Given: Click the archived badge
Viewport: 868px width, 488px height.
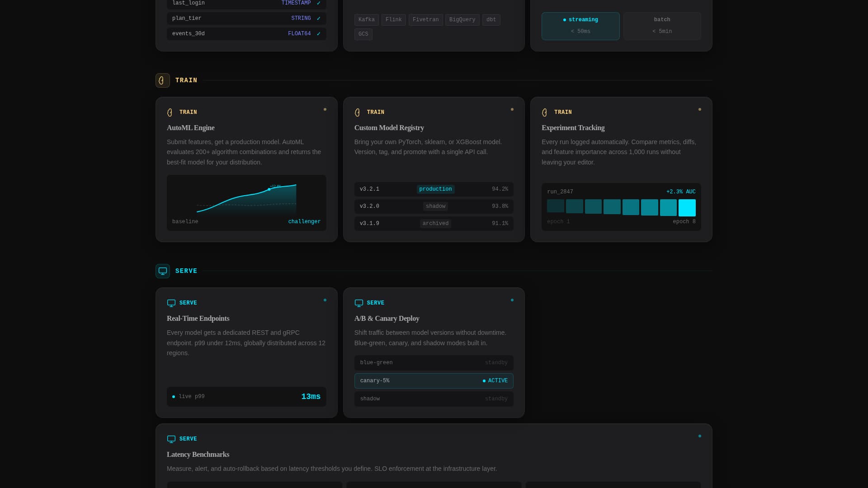Looking at the screenshot, I should click(435, 224).
